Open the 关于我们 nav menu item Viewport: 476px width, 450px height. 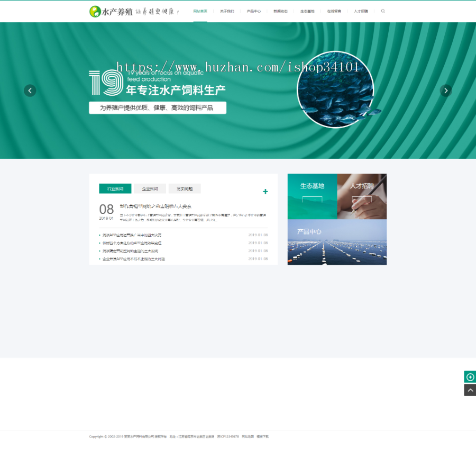[227, 11]
